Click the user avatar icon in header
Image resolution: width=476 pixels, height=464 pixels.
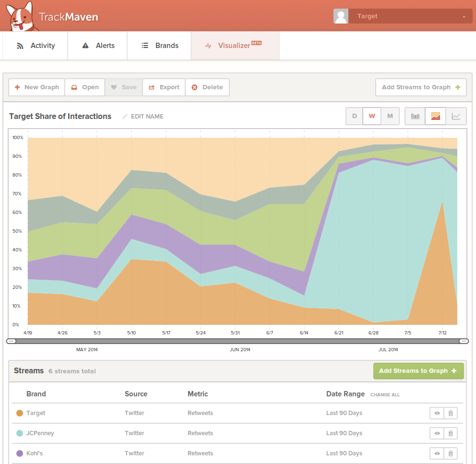tap(341, 16)
